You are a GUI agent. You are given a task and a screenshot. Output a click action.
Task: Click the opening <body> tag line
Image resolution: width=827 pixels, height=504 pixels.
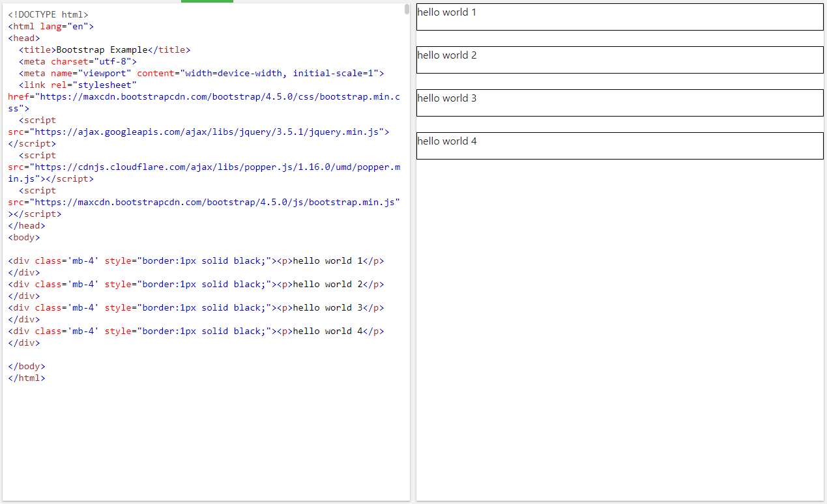(24, 237)
